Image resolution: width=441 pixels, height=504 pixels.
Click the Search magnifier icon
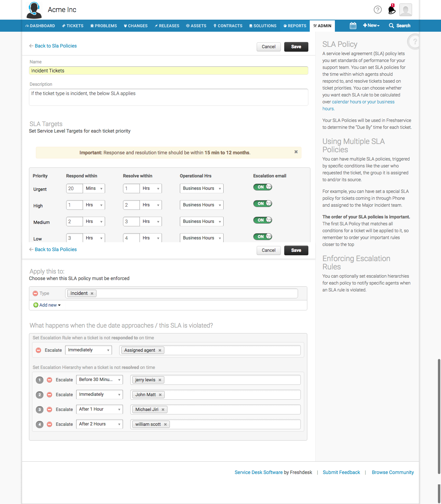tap(391, 25)
